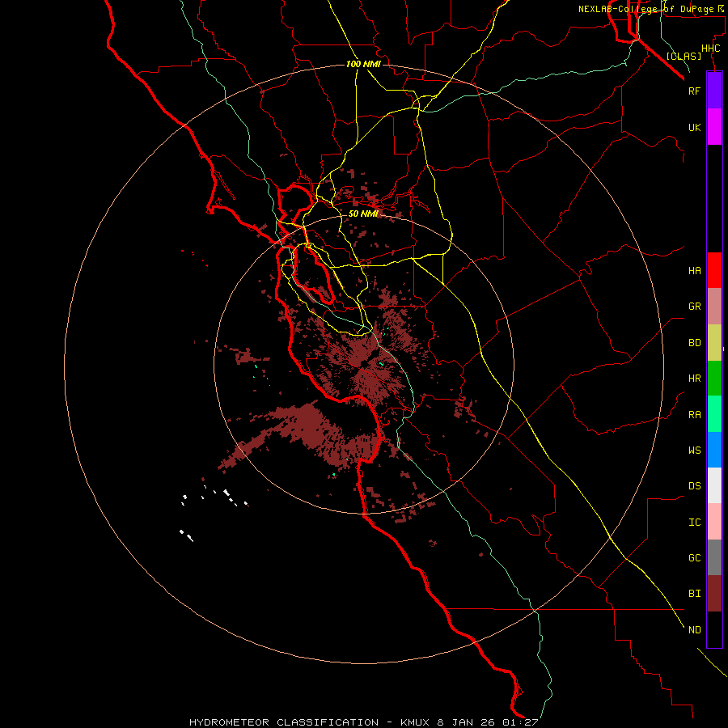Click the HA legend label
Image resolution: width=728 pixels, height=728 pixels.
point(694,271)
